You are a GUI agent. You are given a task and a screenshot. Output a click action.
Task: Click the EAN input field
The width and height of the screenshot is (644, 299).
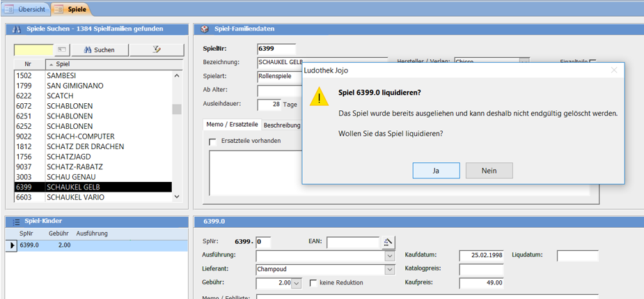coord(353,243)
